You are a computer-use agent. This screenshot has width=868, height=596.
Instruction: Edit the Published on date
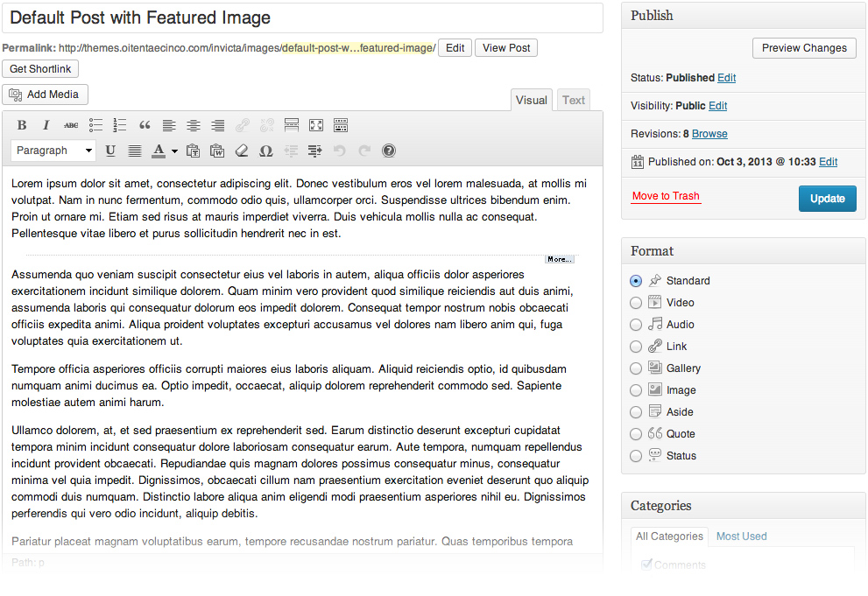coord(828,162)
